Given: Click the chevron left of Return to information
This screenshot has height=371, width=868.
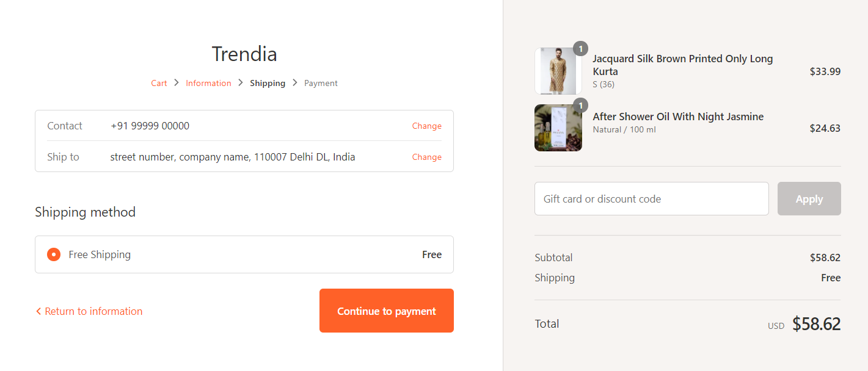Looking at the screenshot, I should [x=38, y=311].
